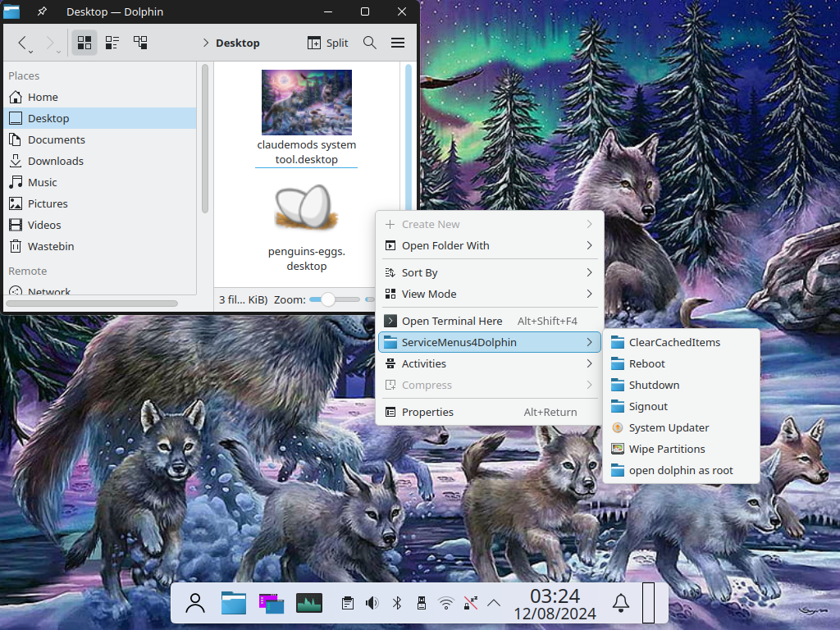840x630 pixels.
Task: Click the Places panel horizontal scrollbar
Action: coord(92,304)
